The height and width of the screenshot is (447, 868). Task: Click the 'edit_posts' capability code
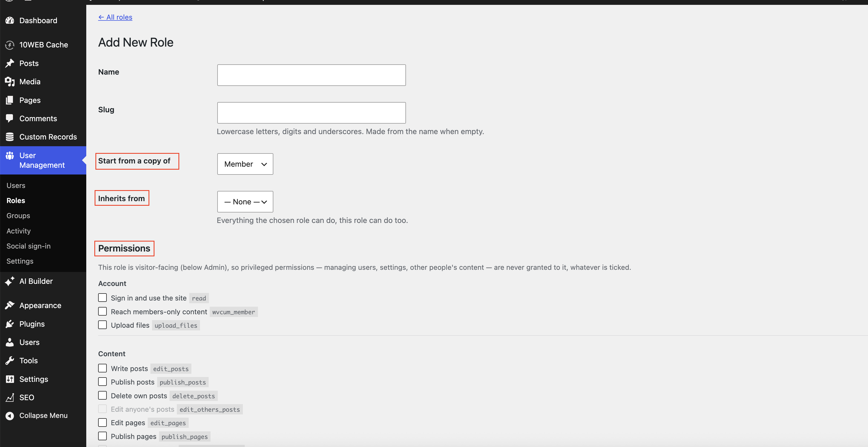pos(171,369)
